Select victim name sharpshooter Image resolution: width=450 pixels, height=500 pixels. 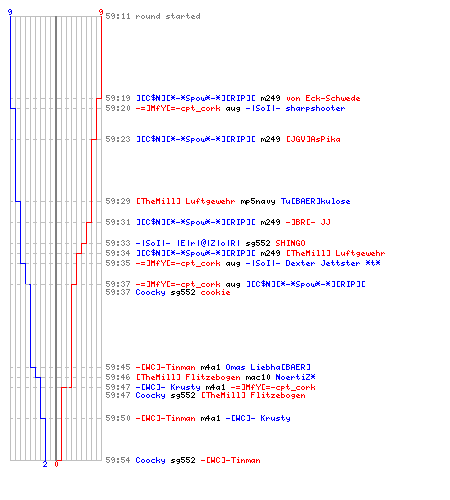click(x=315, y=108)
